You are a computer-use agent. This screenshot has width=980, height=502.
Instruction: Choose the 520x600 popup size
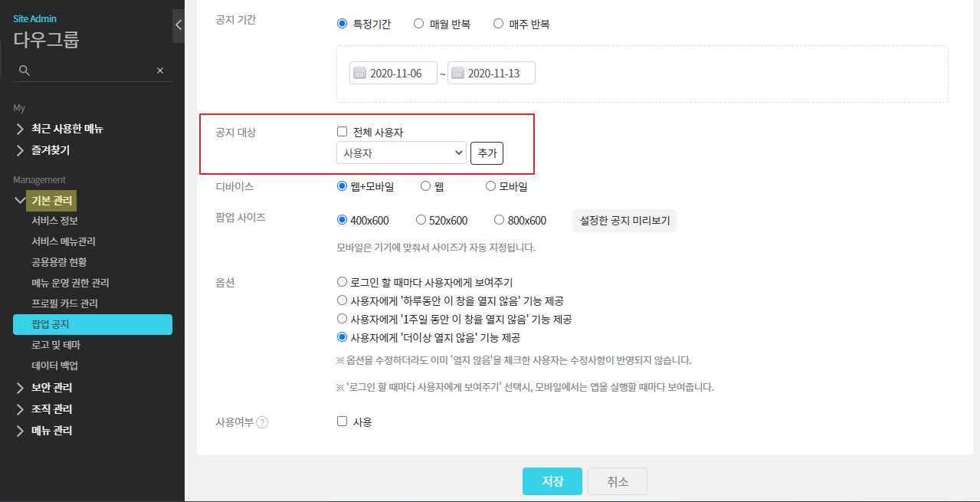(x=421, y=220)
